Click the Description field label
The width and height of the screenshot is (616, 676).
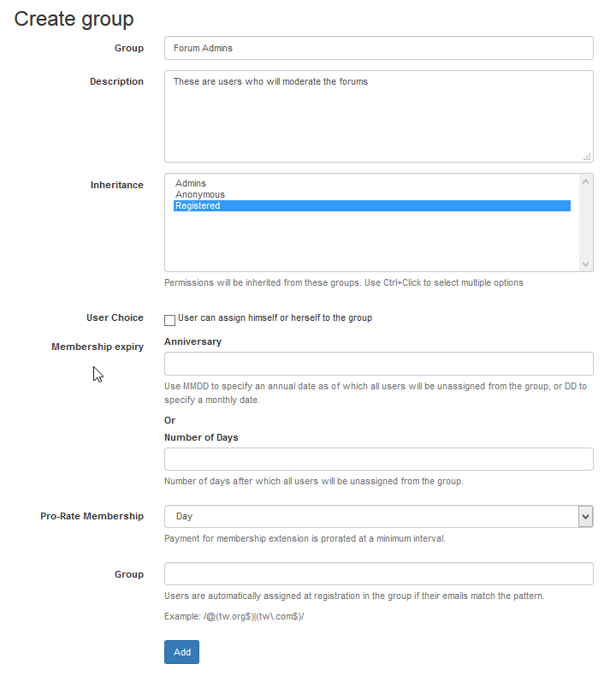(116, 81)
